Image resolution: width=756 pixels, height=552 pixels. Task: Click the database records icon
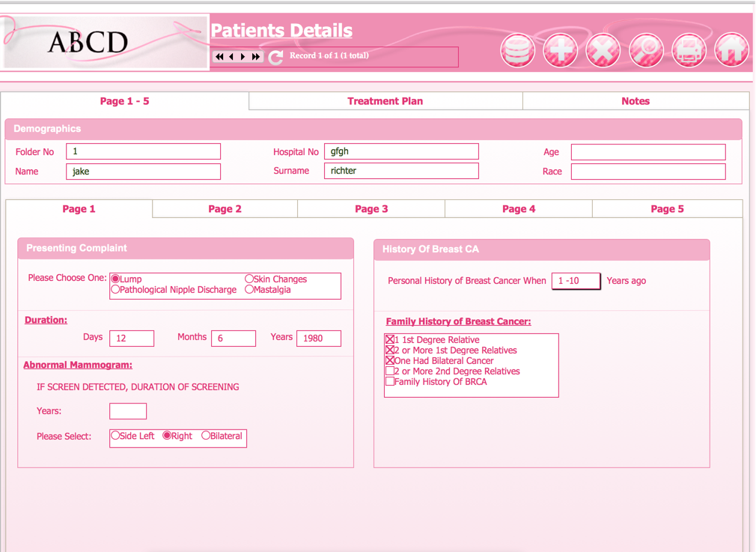(x=517, y=51)
